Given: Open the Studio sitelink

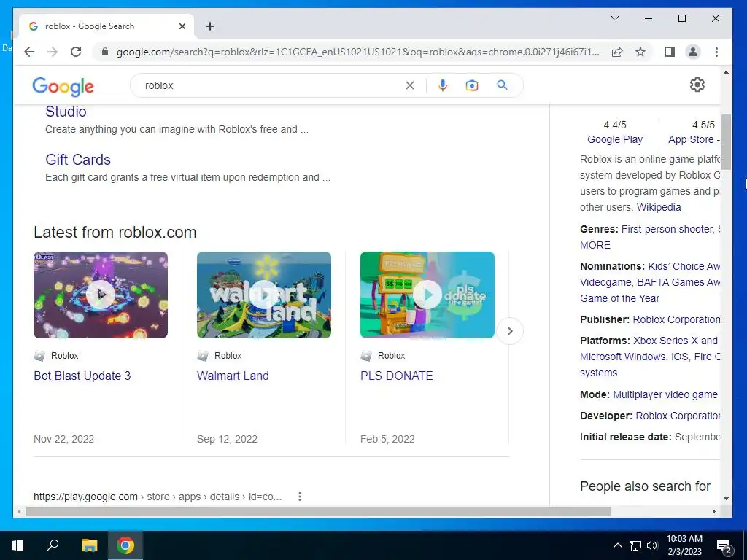Looking at the screenshot, I should (66, 112).
